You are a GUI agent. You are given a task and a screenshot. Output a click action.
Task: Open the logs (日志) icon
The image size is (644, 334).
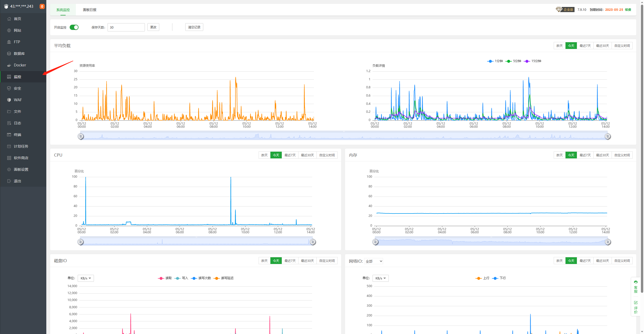point(9,123)
